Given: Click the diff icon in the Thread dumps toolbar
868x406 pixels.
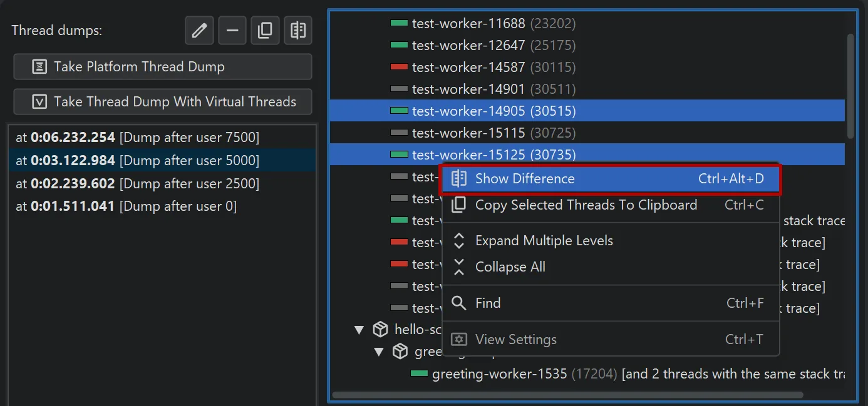Looking at the screenshot, I should coord(297,29).
